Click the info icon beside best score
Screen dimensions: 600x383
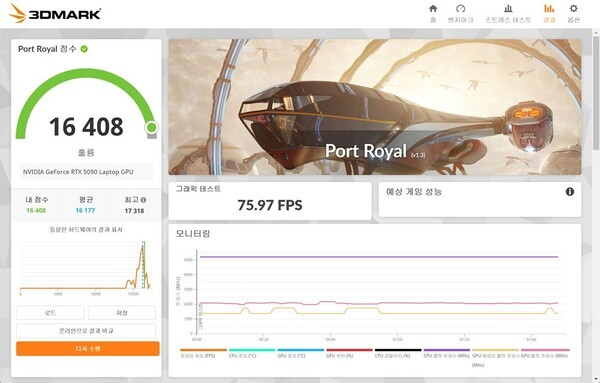143,200
